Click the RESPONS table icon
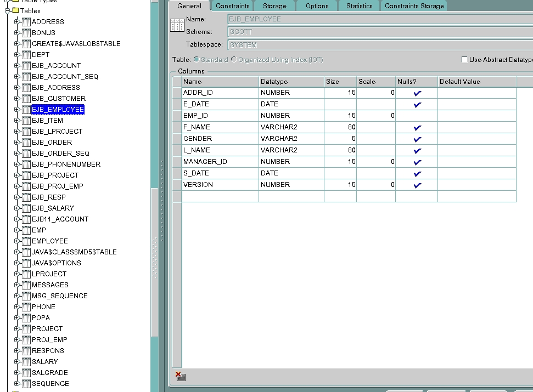This screenshot has height=392, width=533. tap(26, 350)
